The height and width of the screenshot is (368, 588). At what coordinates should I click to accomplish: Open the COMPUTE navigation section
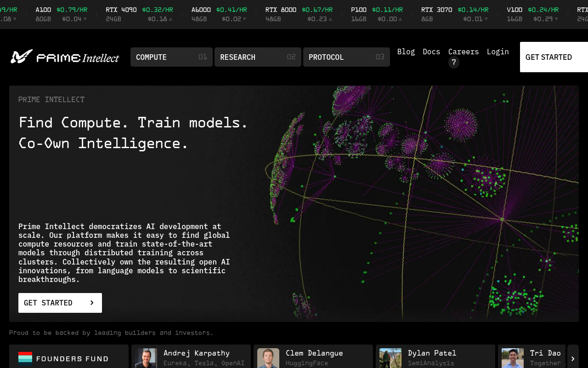point(171,57)
